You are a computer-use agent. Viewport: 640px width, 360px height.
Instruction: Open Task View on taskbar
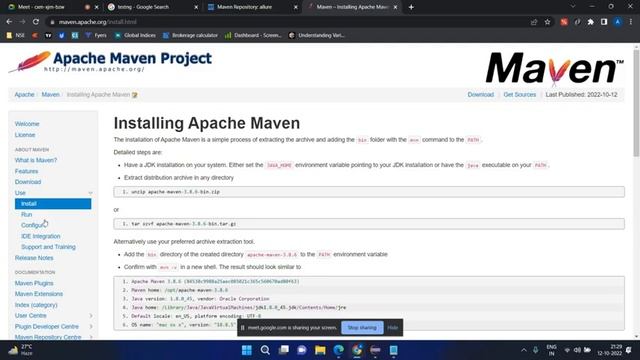[x=283, y=350]
